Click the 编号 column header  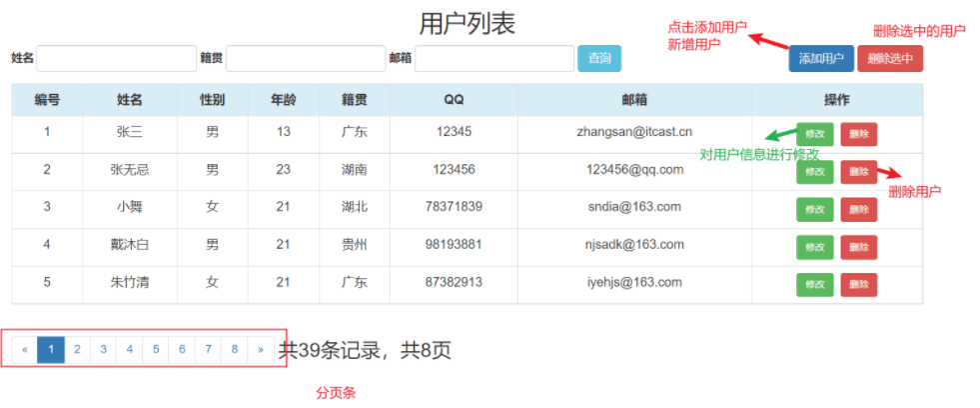47,99
